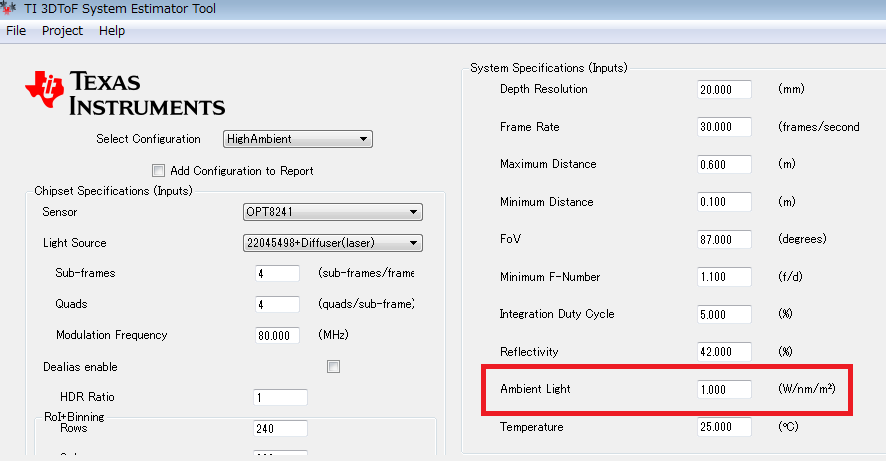
Task: Edit the Integration Duty Cycle field 5.000
Action: 724,314
